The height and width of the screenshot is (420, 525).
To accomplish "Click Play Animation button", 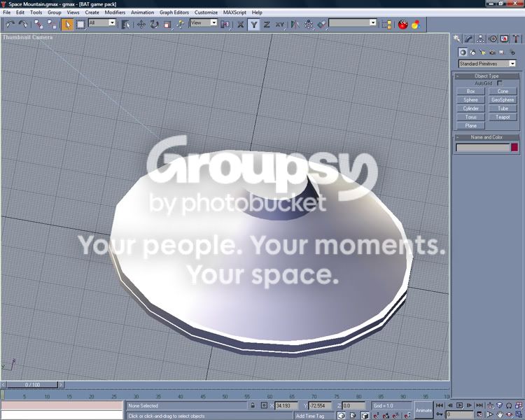I will (x=459, y=405).
